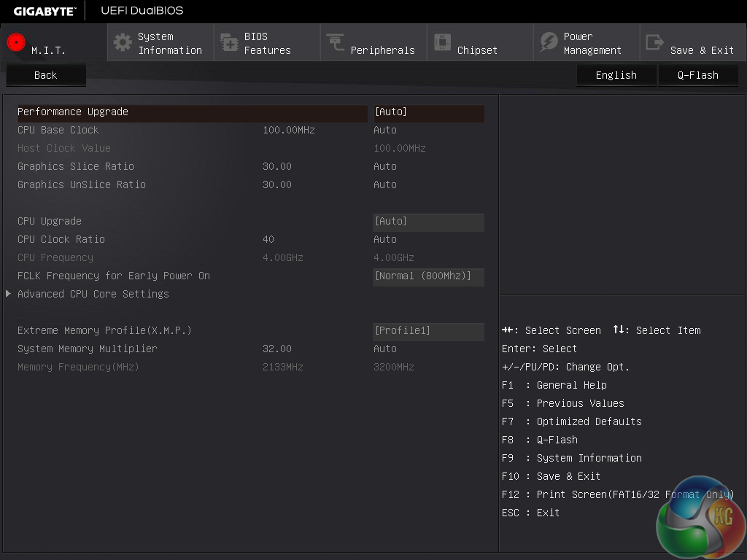Open FCLK Frequency Normal (800Mhz) dropdown

coord(428,276)
